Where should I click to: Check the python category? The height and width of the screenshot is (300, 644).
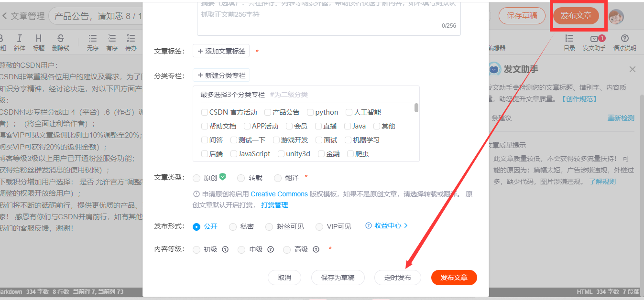point(310,112)
